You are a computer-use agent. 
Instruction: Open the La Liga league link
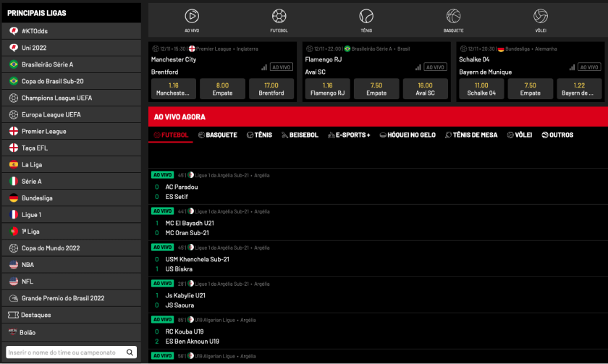coord(72,165)
